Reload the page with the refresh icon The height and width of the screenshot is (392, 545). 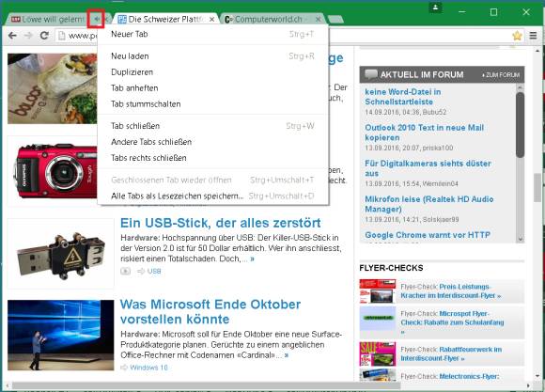[x=44, y=35]
